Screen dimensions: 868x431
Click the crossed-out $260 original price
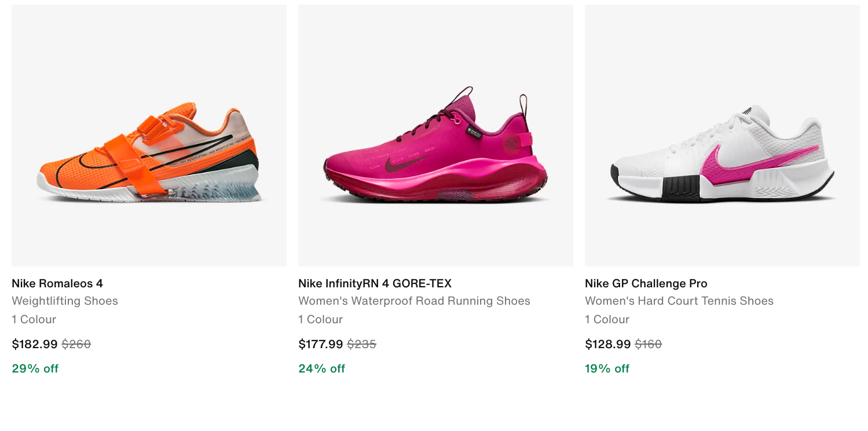click(76, 344)
